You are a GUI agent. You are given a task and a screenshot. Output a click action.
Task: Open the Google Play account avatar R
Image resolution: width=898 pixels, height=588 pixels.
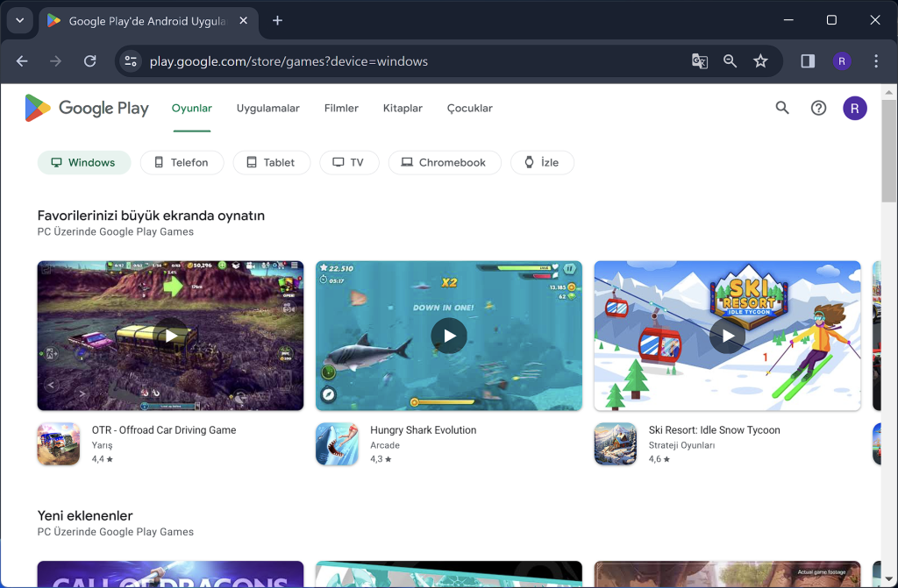click(854, 108)
